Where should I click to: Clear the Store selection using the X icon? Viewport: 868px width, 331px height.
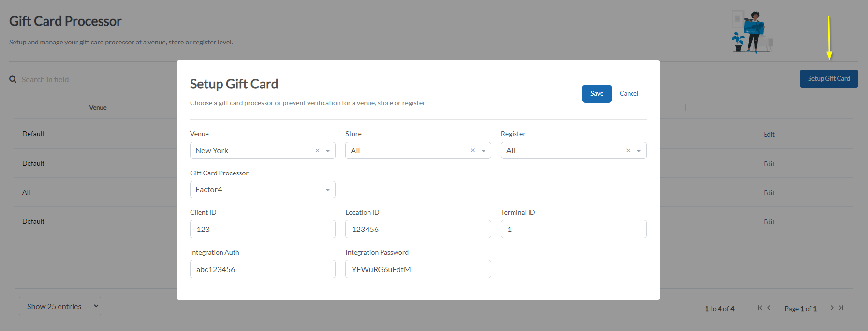coord(473,150)
